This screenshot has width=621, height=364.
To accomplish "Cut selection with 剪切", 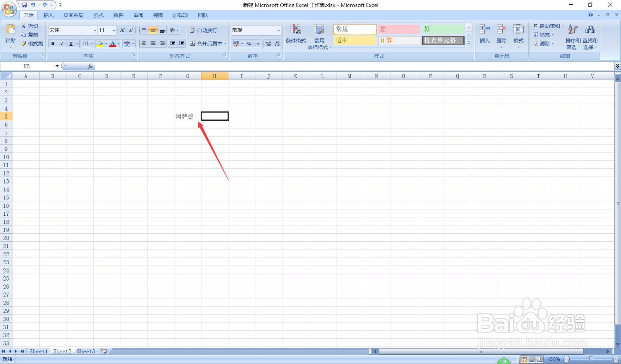I will pos(30,26).
